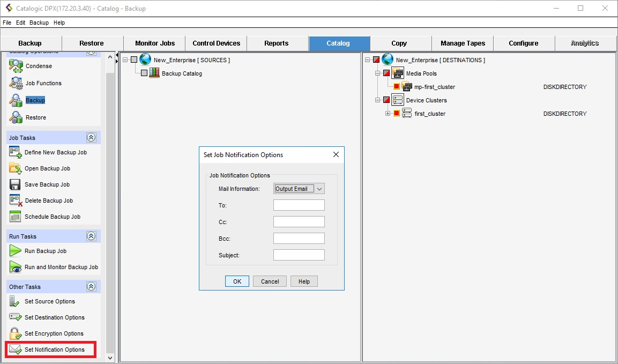Click the Run Backup Job play icon
This screenshot has height=364, width=618.
15,251
